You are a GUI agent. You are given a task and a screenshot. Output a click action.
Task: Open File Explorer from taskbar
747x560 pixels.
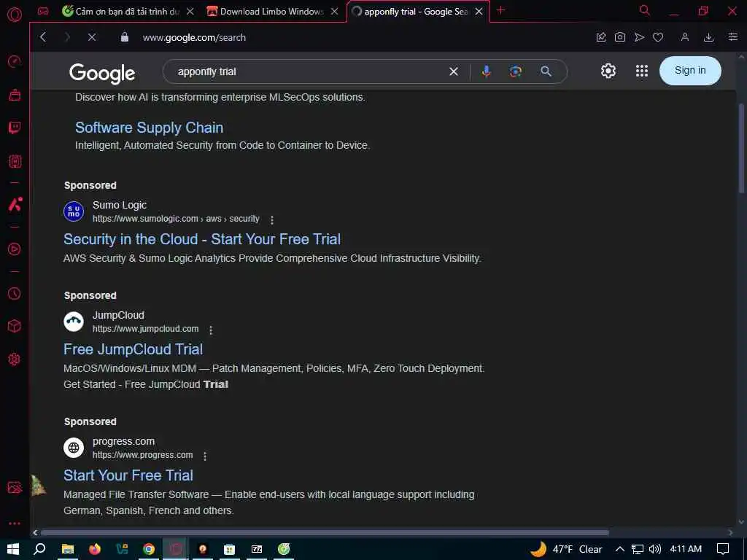pos(68,550)
